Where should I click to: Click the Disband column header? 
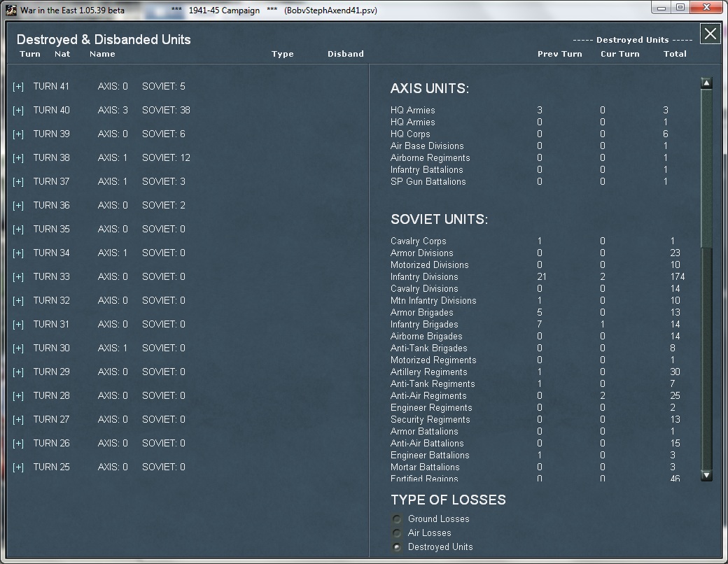point(345,54)
